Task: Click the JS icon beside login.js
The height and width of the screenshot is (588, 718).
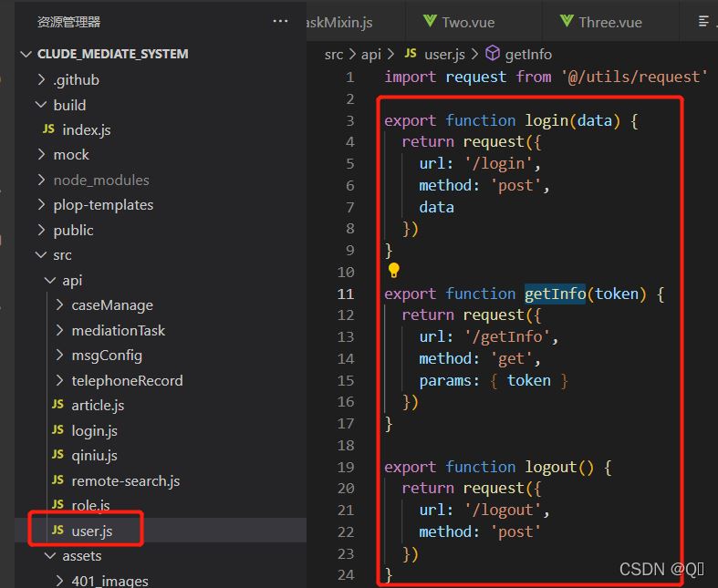Action: pos(57,429)
